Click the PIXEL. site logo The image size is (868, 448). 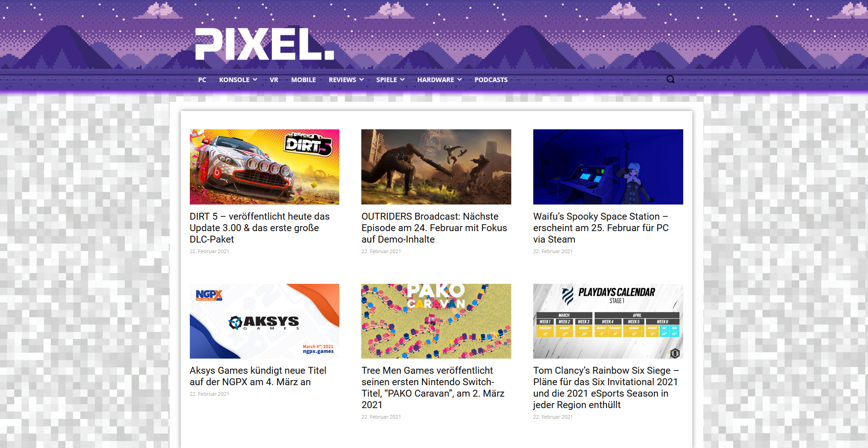tap(265, 44)
